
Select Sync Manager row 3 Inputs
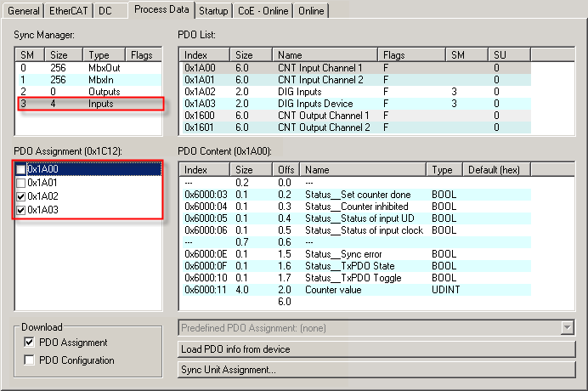(x=88, y=104)
